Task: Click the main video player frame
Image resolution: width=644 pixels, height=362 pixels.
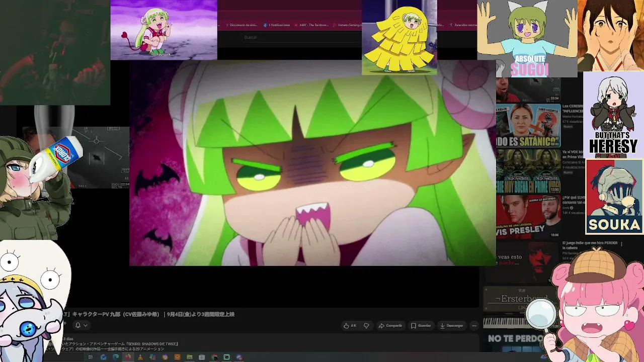Action: (312, 163)
